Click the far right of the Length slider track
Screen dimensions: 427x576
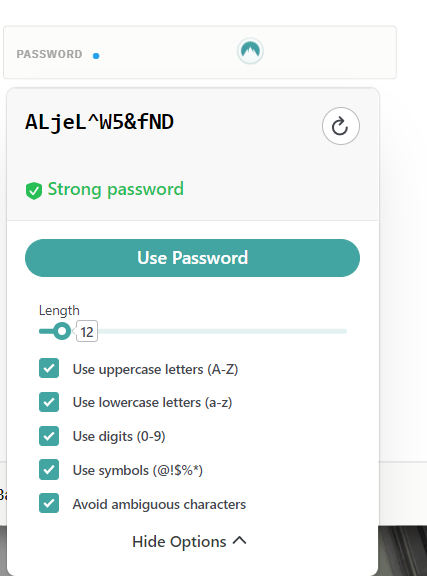tap(344, 331)
